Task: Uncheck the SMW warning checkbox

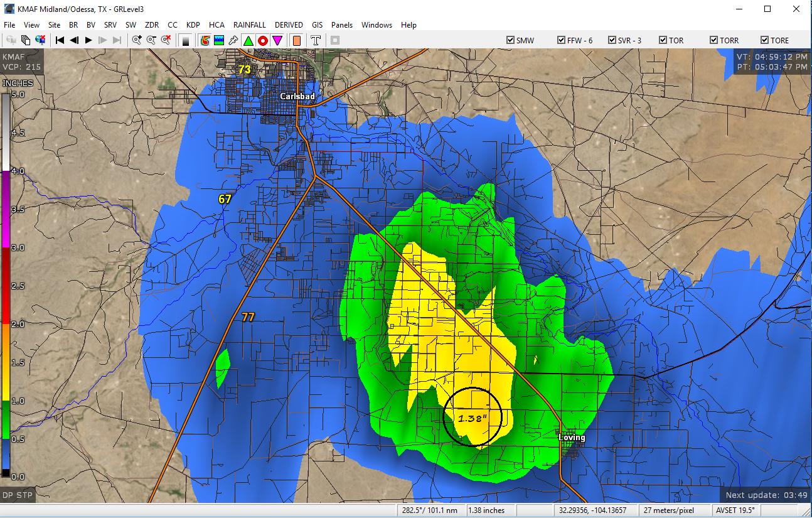Action: tap(511, 40)
